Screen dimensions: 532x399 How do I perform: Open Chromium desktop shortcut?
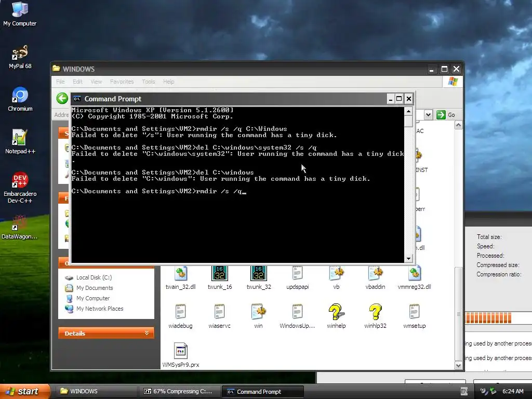pos(20,99)
